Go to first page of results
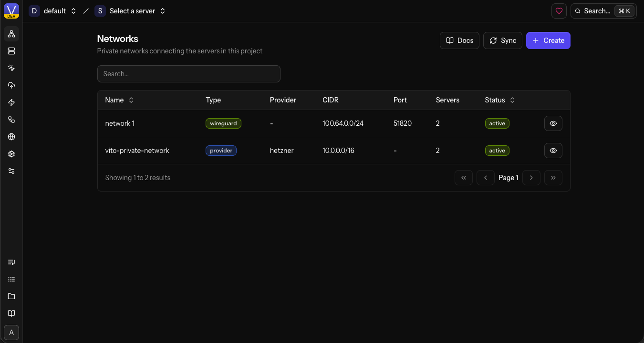This screenshot has height=343, width=644. click(x=464, y=178)
